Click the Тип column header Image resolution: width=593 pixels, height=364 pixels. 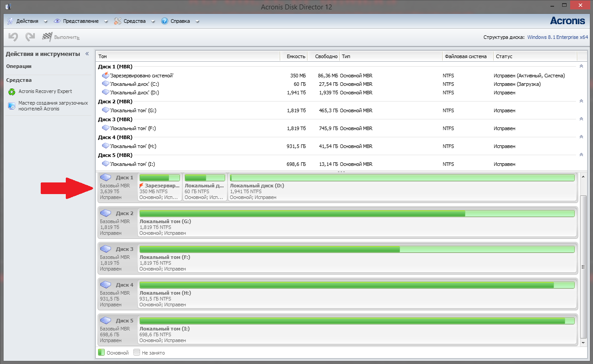click(391, 56)
